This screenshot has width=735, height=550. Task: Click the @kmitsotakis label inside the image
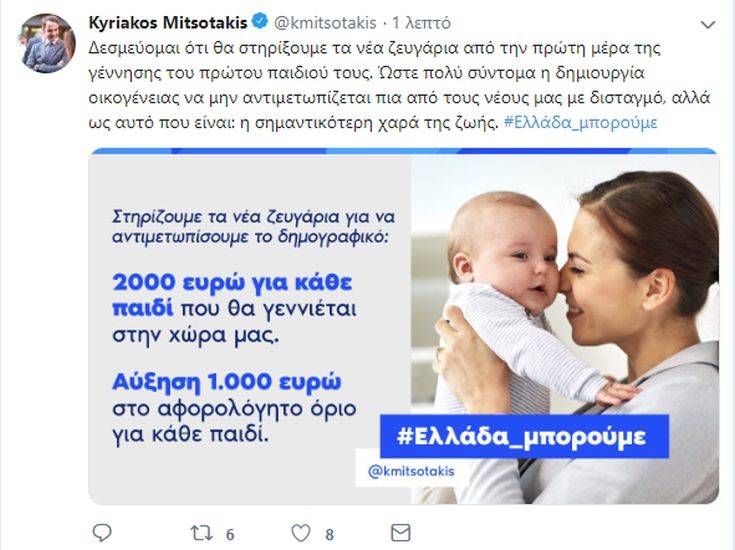[x=412, y=471]
